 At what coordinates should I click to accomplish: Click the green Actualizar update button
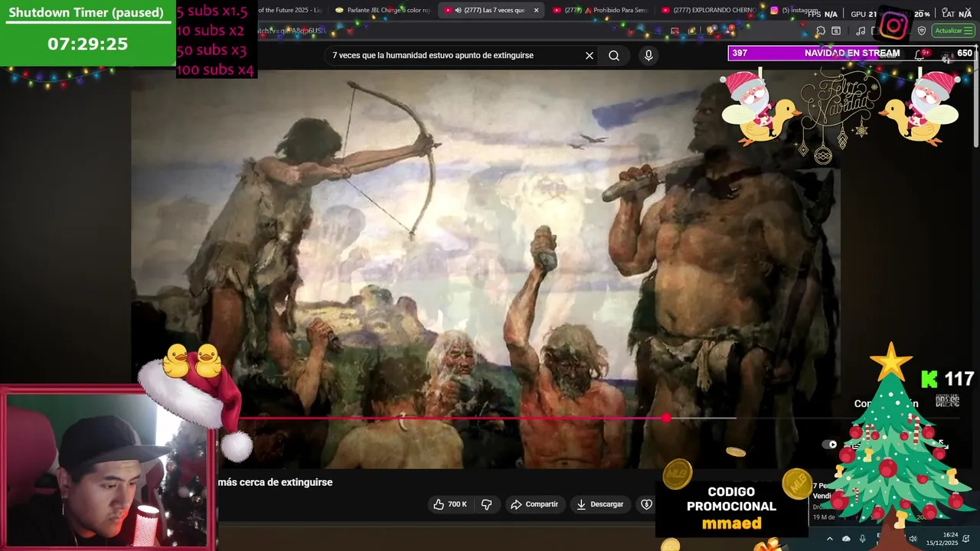point(952,31)
